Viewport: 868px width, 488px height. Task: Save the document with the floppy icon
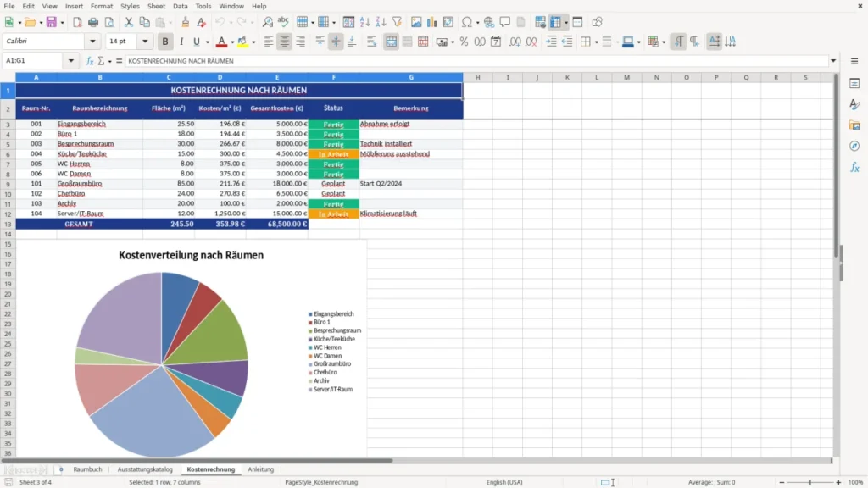(x=52, y=22)
